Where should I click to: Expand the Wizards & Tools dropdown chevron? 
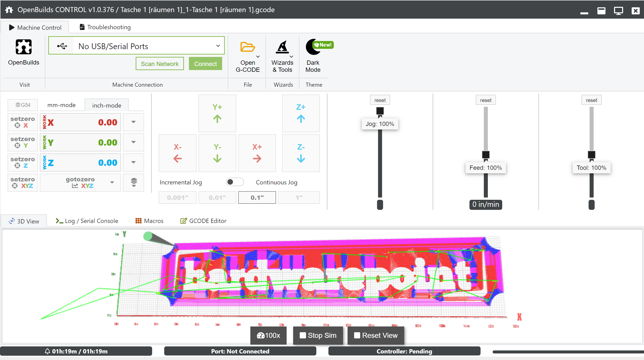[291, 57]
